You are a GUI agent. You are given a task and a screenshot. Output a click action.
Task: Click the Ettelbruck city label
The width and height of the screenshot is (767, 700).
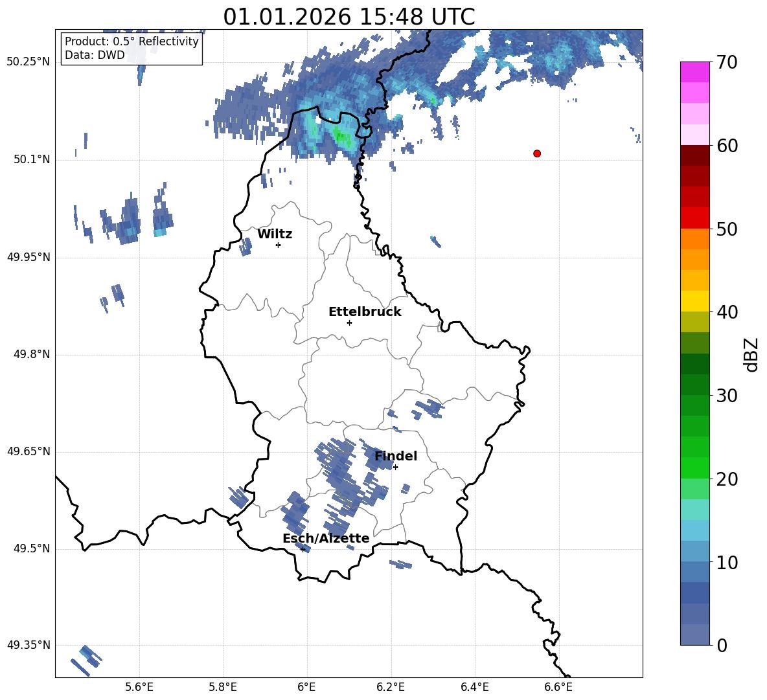[x=365, y=312]
